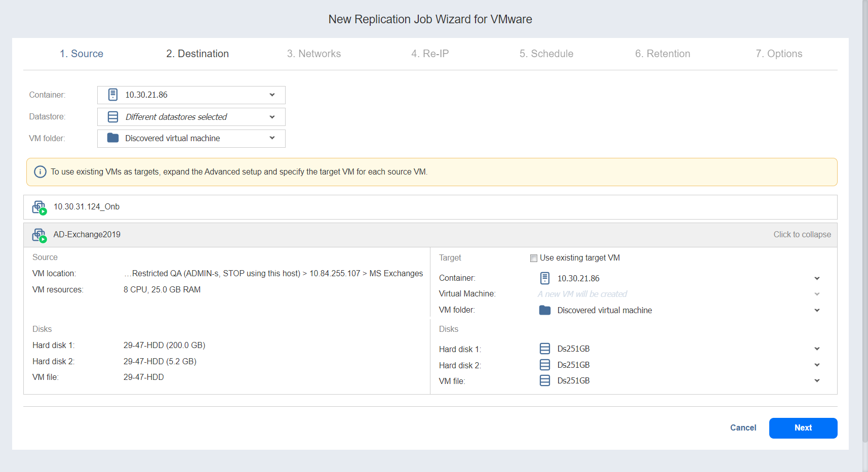The height and width of the screenshot is (472, 868).
Task: Expand target Hard disk 2 datastore dropdown
Action: coord(817,365)
